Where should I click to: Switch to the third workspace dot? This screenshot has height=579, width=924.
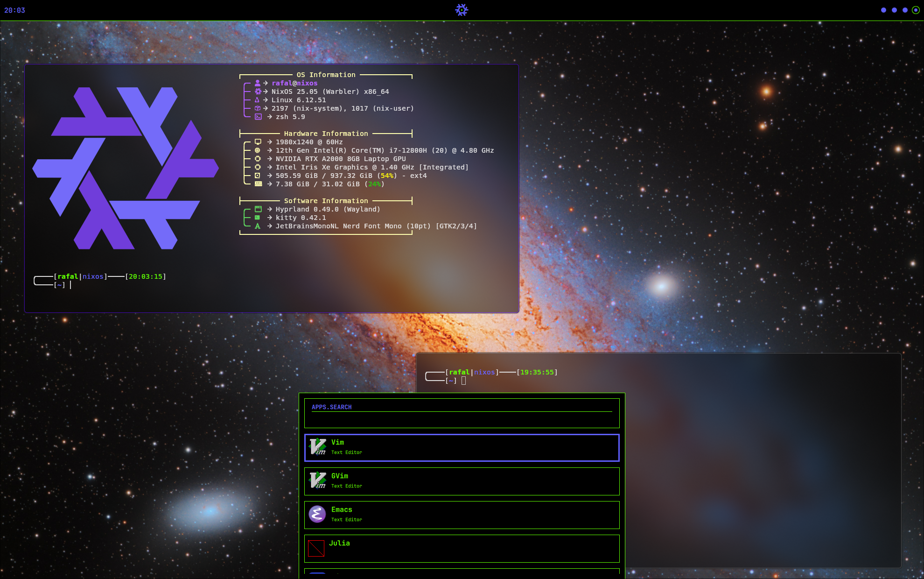coord(905,10)
